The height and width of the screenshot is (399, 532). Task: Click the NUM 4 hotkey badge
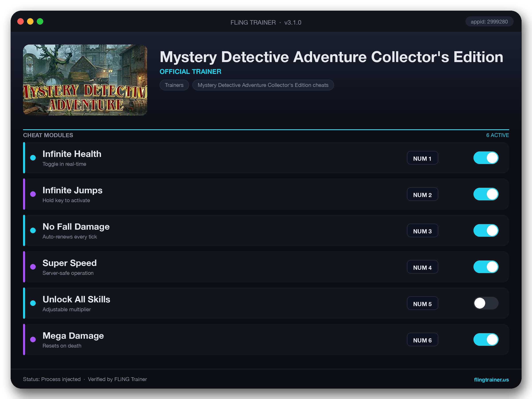[422, 267]
